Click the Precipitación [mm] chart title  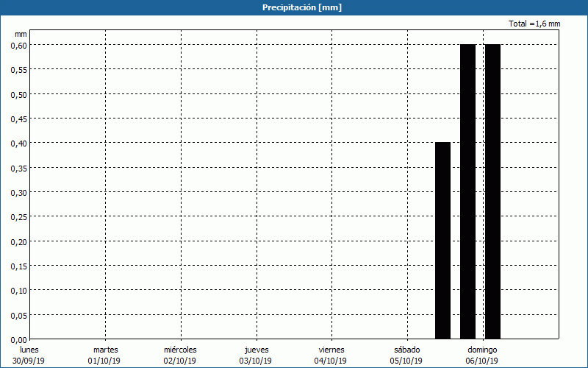(302, 7)
